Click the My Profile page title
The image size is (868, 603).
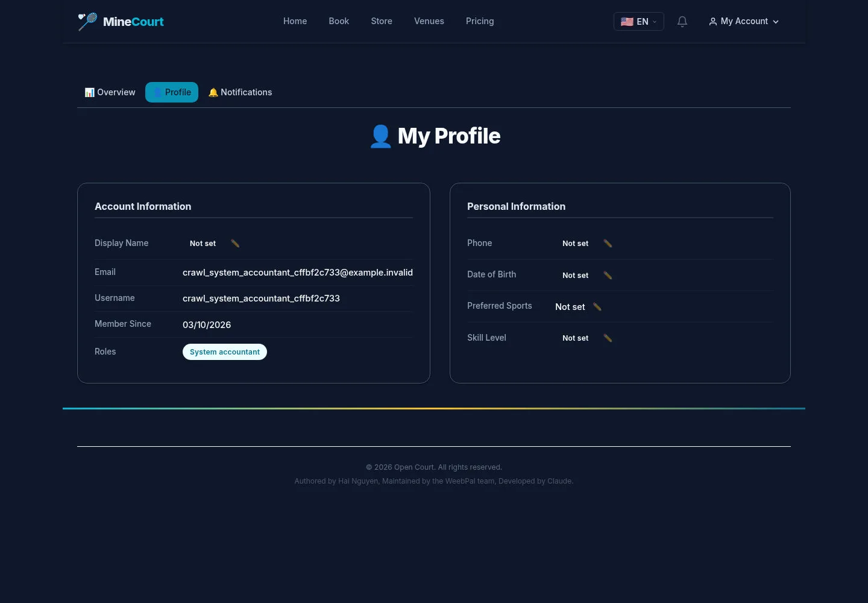coord(434,136)
